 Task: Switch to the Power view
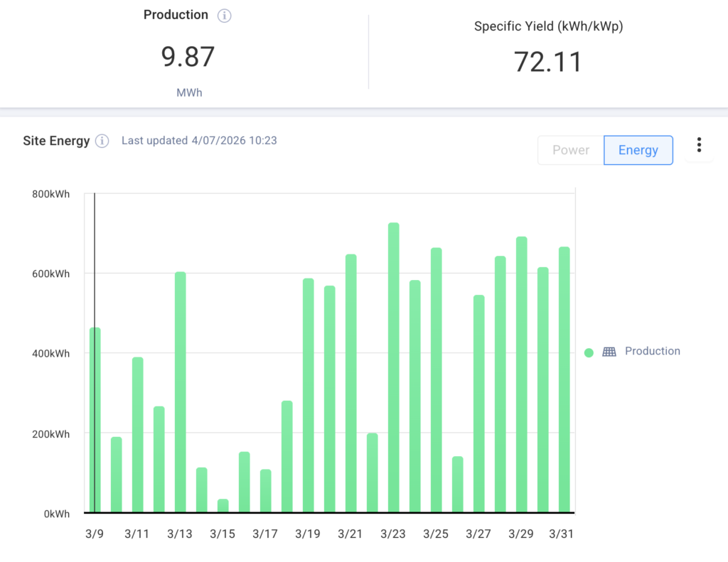point(570,150)
